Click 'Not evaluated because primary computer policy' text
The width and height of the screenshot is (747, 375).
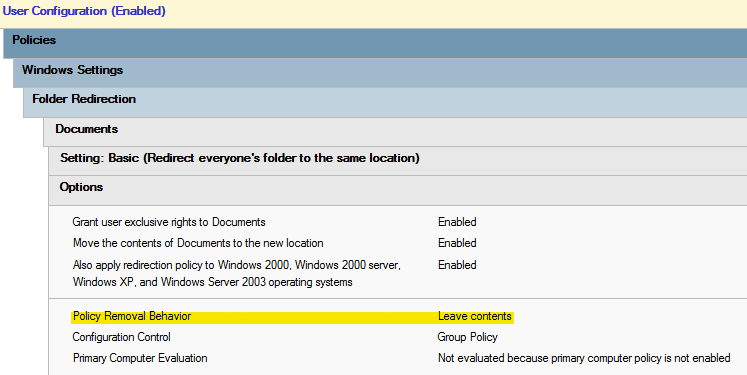click(x=584, y=358)
